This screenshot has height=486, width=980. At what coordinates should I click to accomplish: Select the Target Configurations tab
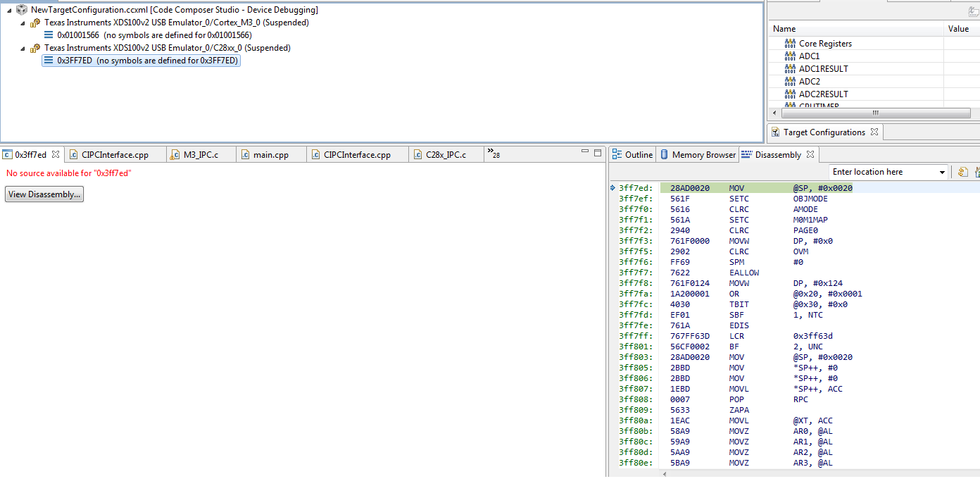pos(824,132)
